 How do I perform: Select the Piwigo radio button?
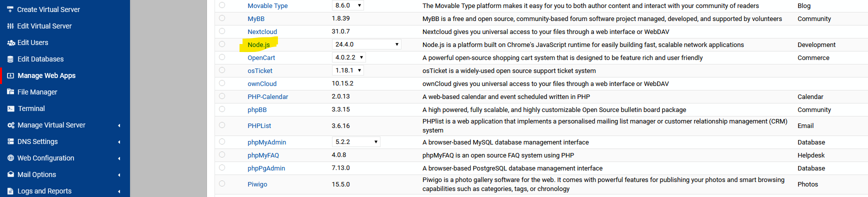[222, 183]
